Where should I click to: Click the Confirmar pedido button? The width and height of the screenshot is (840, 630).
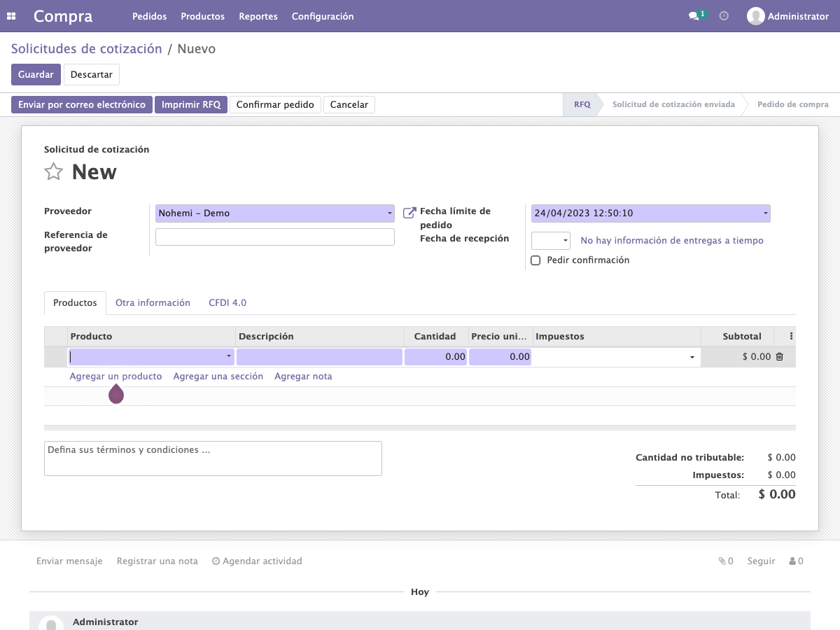point(275,104)
